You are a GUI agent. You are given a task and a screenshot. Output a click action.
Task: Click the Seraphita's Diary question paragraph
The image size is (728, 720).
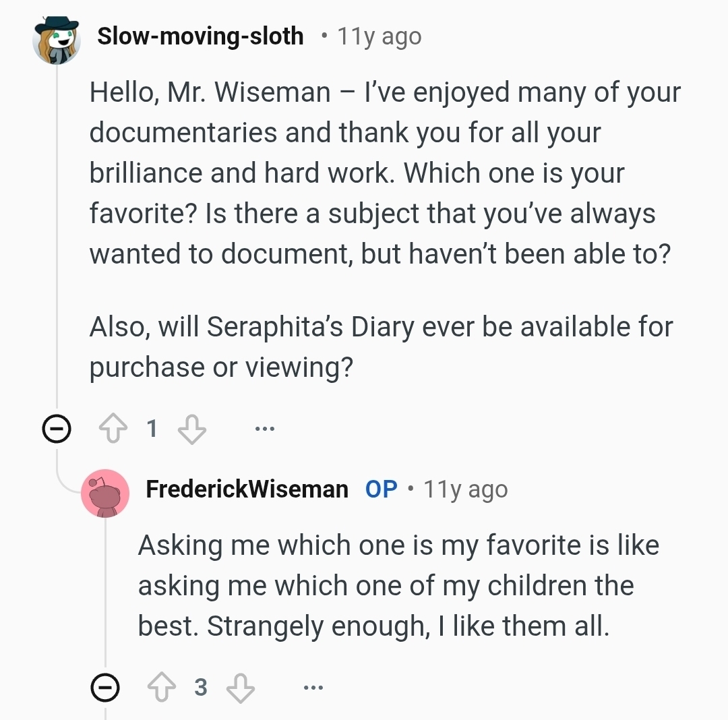click(x=381, y=347)
